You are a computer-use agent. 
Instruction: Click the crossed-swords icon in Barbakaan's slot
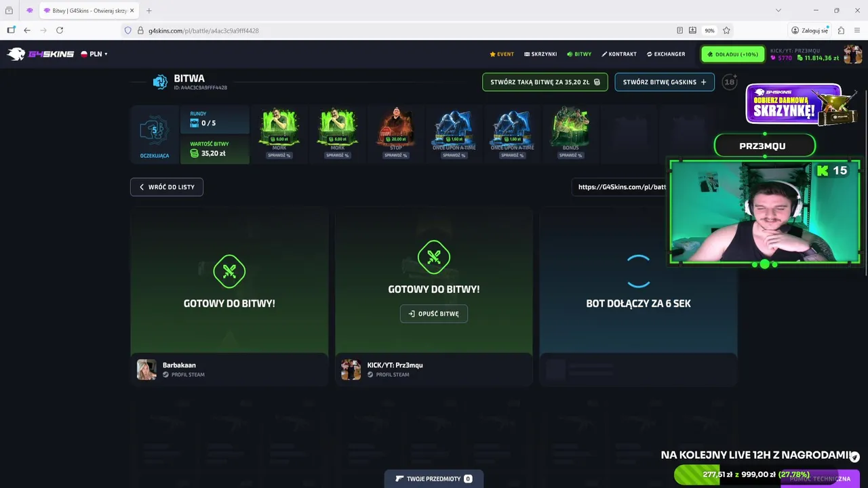click(229, 271)
